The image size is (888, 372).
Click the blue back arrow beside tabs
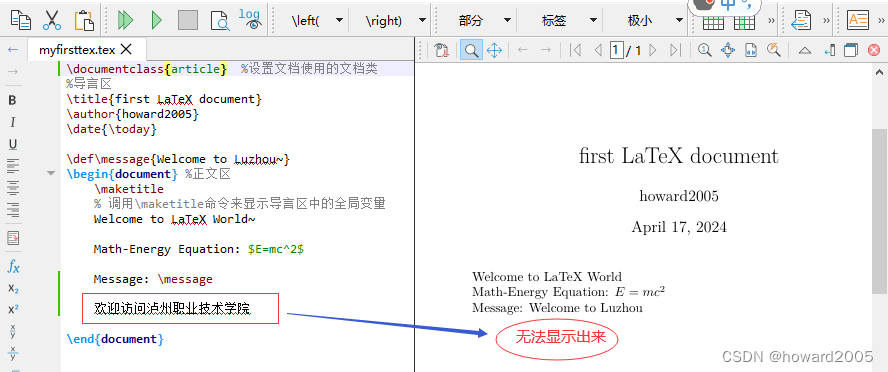[12, 50]
